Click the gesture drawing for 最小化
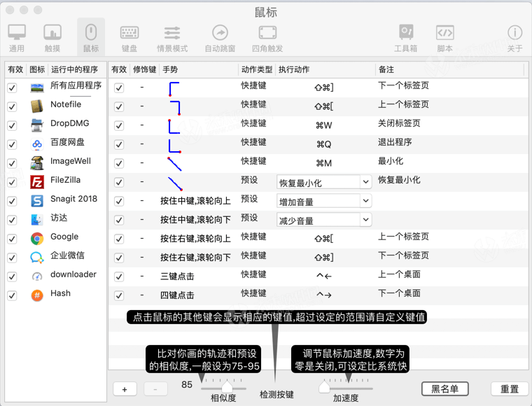This screenshot has height=406, width=532. [x=174, y=164]
